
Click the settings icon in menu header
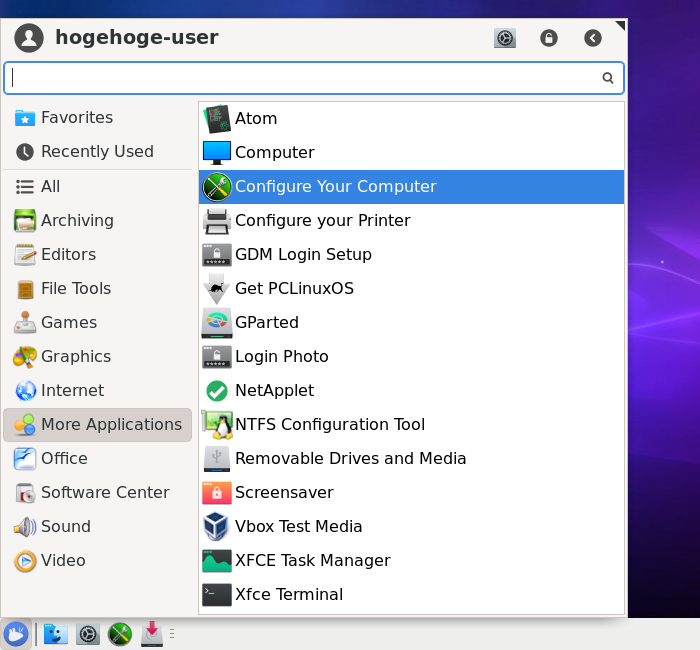(x=505, y=38)
